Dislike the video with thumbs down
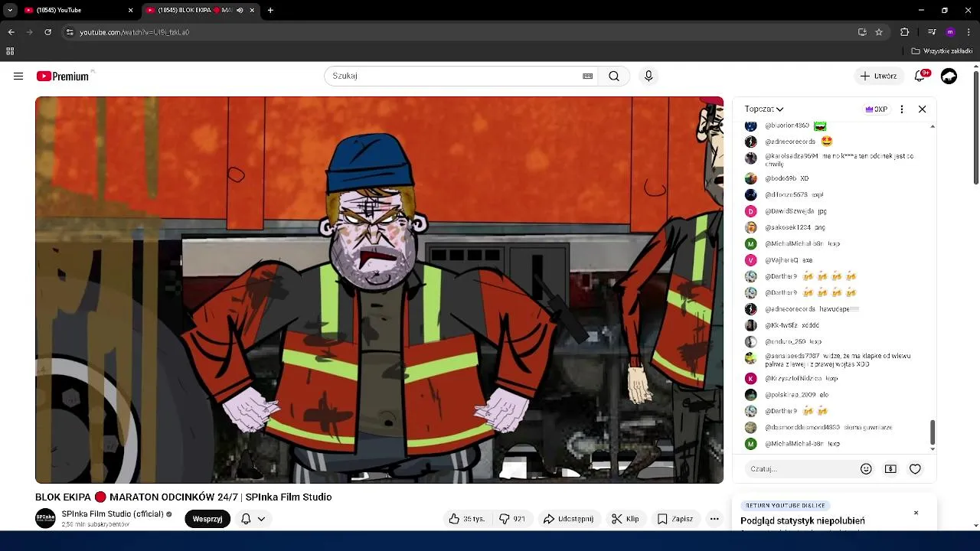 512,519
